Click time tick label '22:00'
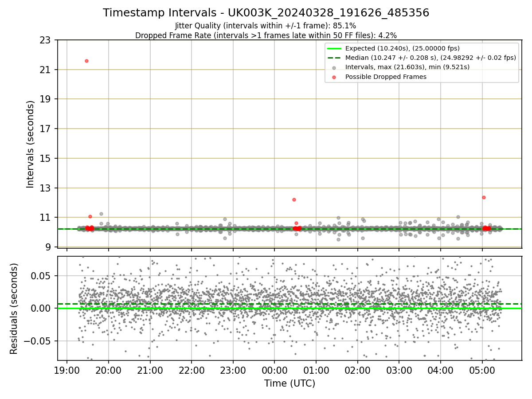 [x=192, y=371]
